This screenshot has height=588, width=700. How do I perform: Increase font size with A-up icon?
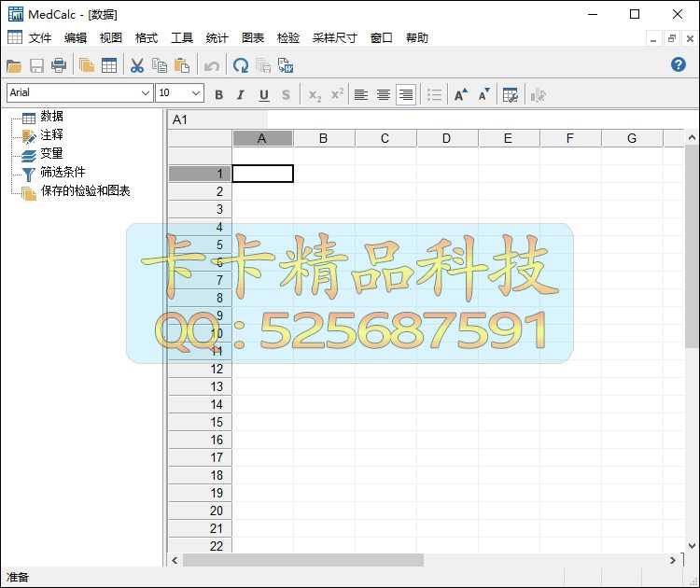461,94
